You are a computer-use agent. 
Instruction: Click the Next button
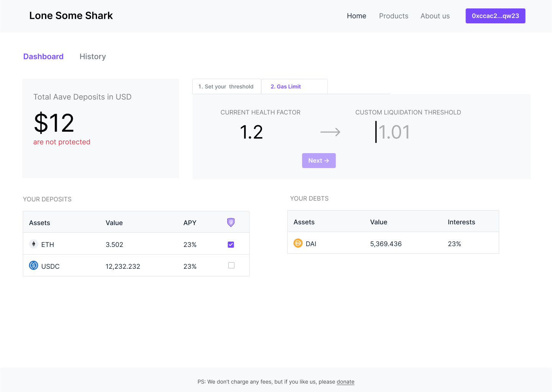(319, 161)
